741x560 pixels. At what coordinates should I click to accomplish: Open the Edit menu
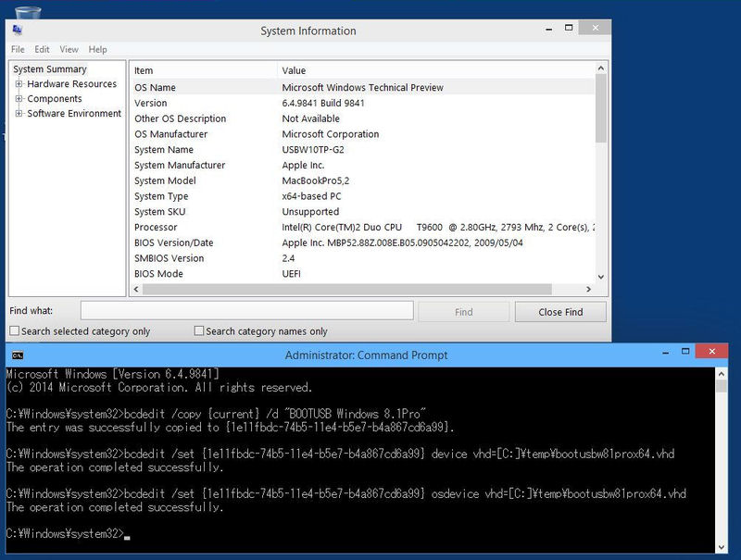pyautogui.click(x=42, y=49)
